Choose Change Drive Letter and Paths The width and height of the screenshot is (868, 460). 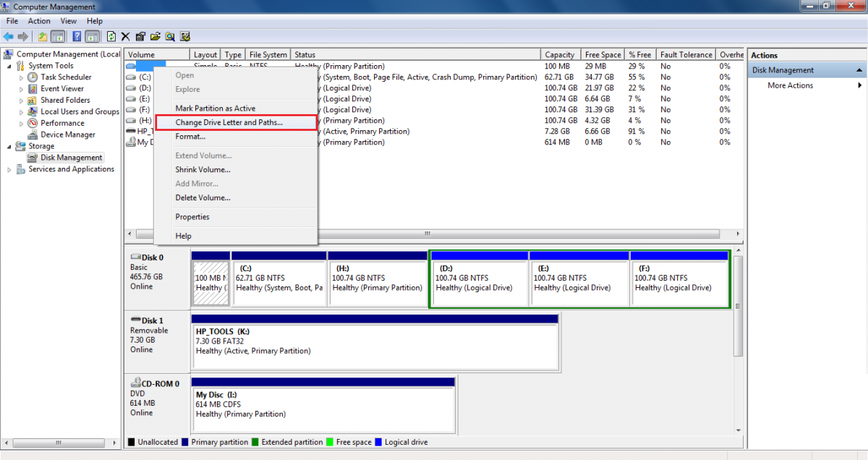[229, 122]
